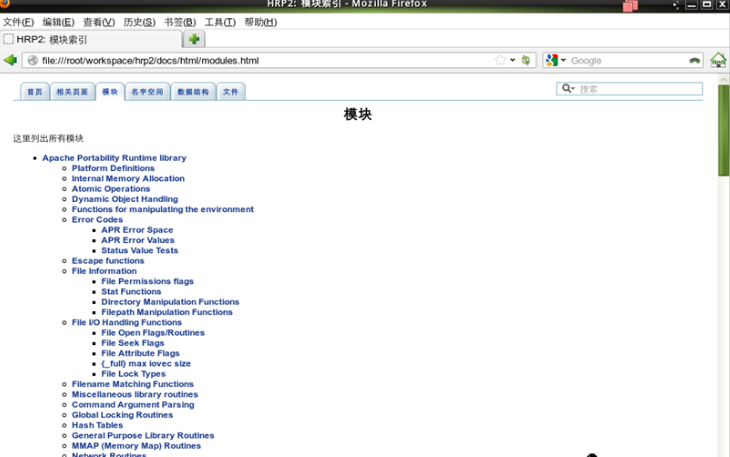Open the Platform Definitions link
The image size is (730, 457).
click(x=113, y=168)
